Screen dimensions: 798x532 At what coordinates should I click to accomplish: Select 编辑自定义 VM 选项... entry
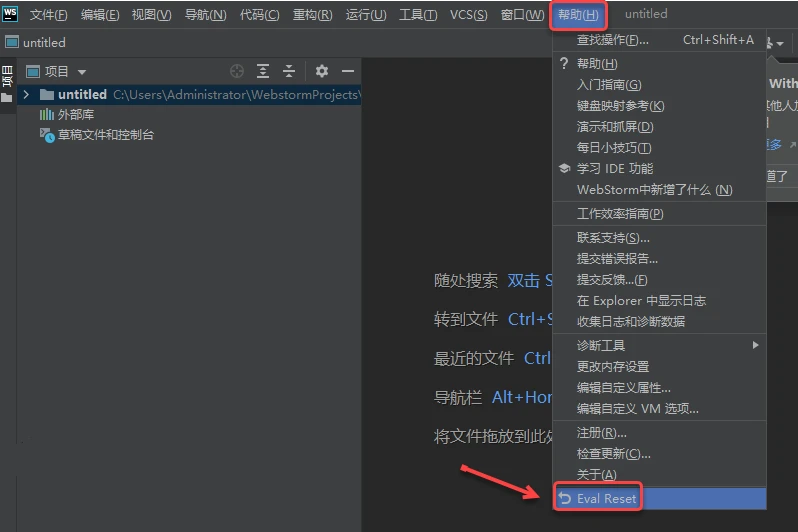coord(660,408)
